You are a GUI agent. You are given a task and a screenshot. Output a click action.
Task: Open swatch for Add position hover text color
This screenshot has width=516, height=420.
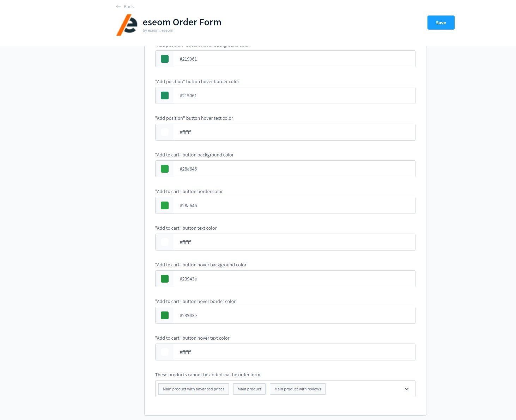tap(165, 132)
